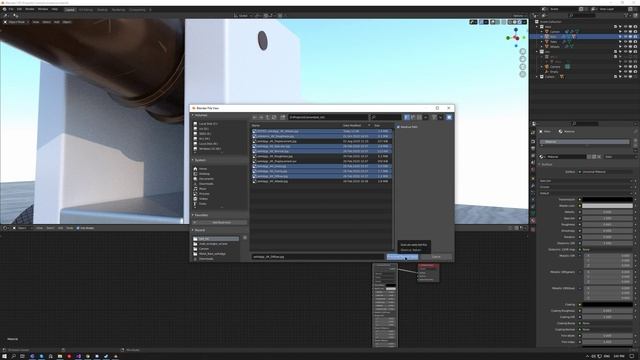
Task: Click the file browser search field
Action: [386, 117]
